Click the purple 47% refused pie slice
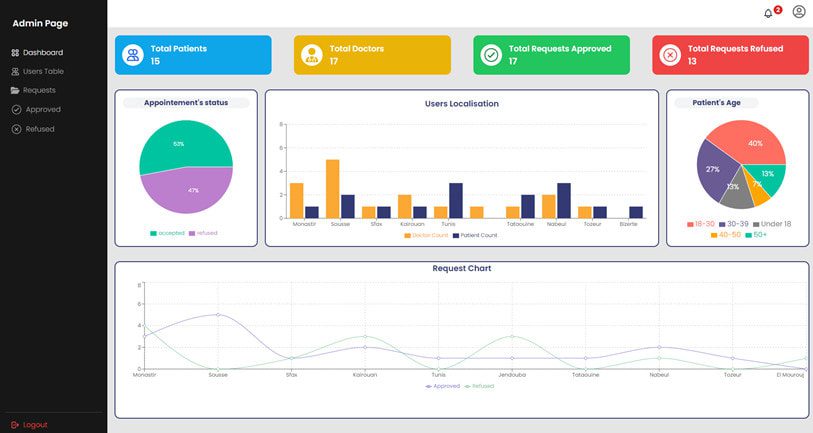Image resolution: width=813 pixels, height=433 pixels. 189,192
